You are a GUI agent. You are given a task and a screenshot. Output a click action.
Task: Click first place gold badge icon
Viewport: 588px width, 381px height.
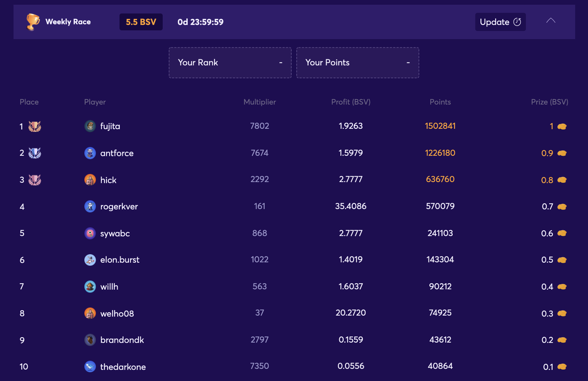[x=35, y=126]
